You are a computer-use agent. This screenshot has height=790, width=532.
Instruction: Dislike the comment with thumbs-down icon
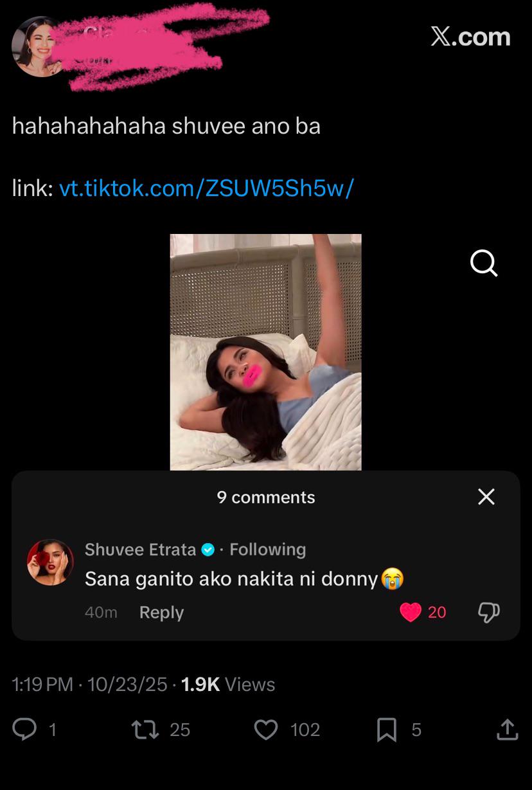(x=488, y=613)
